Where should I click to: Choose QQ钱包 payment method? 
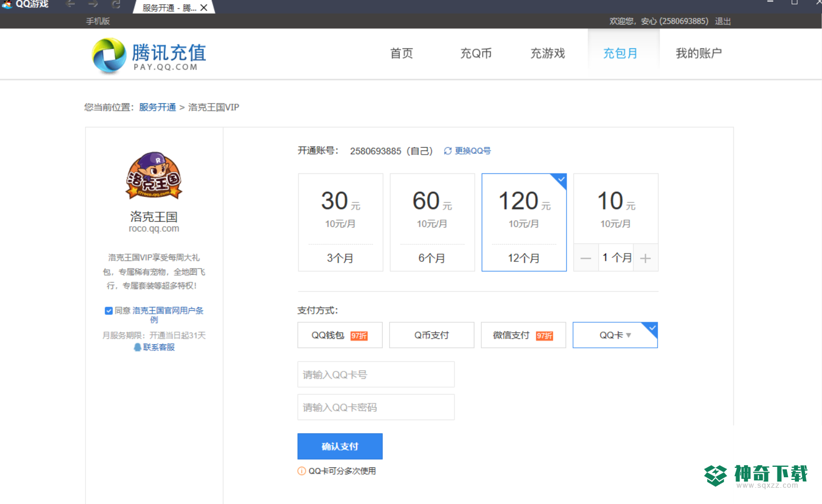pos(340,335)
